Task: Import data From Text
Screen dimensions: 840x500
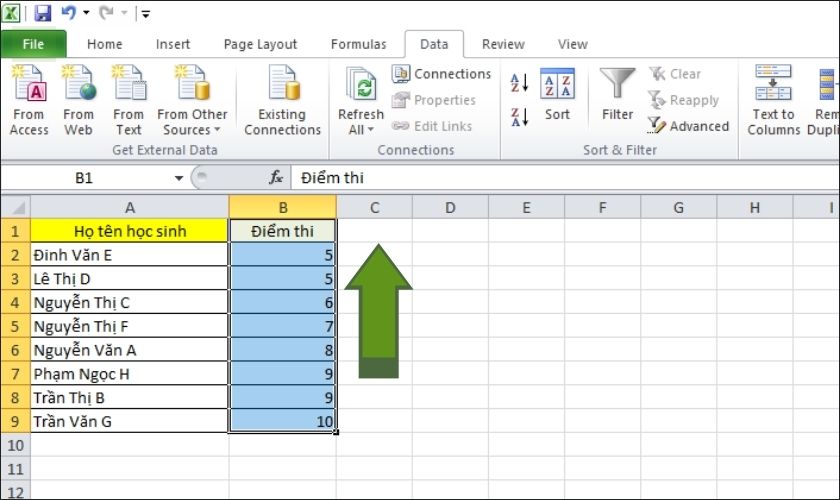Action: point(129,100)
